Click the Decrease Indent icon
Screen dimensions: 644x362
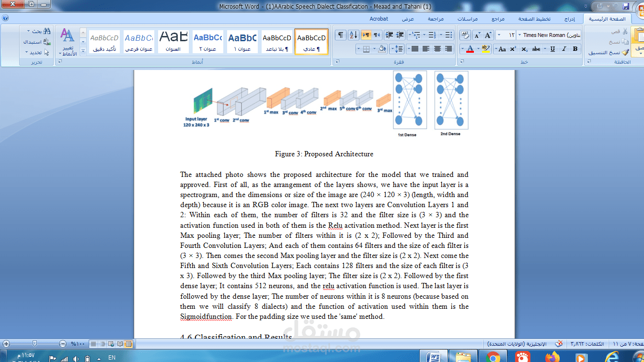point(400,35)
